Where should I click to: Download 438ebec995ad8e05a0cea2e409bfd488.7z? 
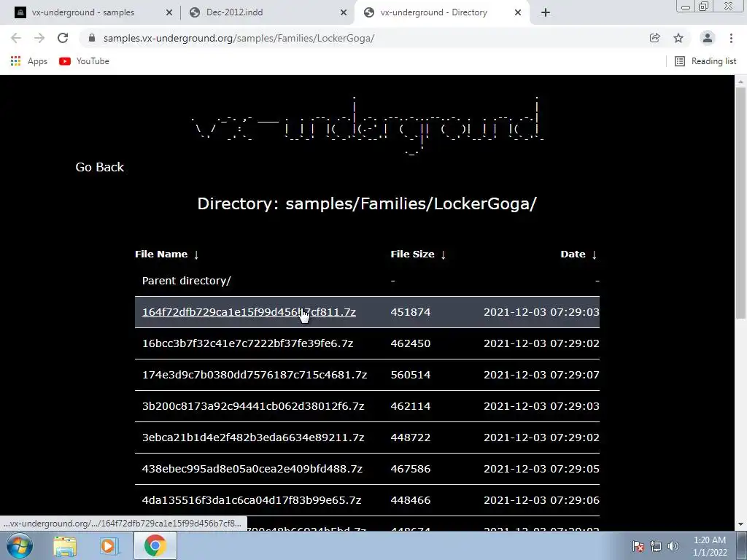click(x=252, y=469)
